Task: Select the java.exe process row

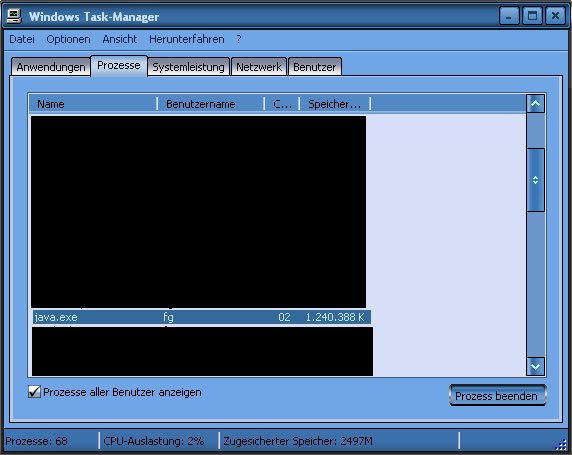Action: (x=202, y=317)
